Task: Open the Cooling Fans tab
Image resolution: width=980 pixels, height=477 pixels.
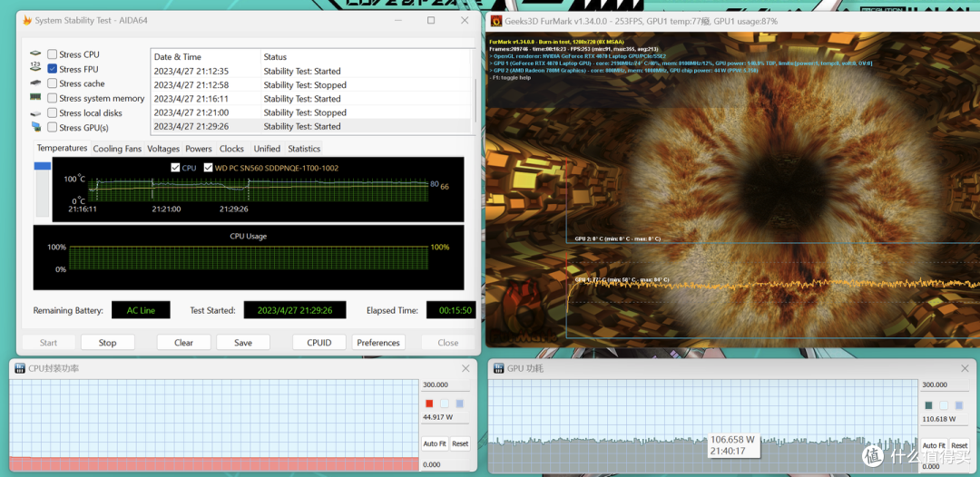Action: 117,149
